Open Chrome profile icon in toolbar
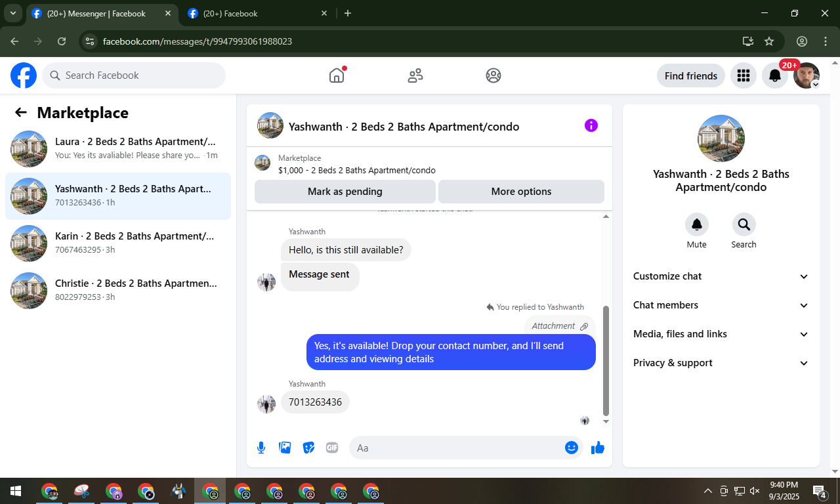Image resolution: width=840 pixels, height=504 pixels. [x=802, y=41]
